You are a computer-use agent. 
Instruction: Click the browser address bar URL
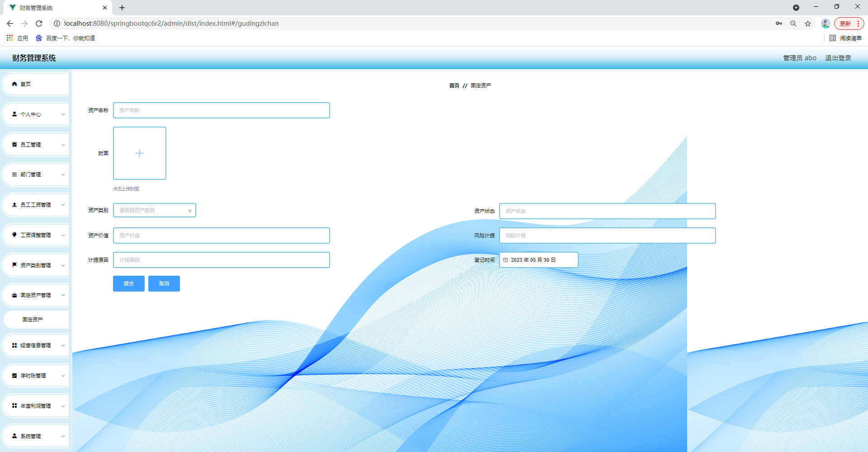pos(171,24)
